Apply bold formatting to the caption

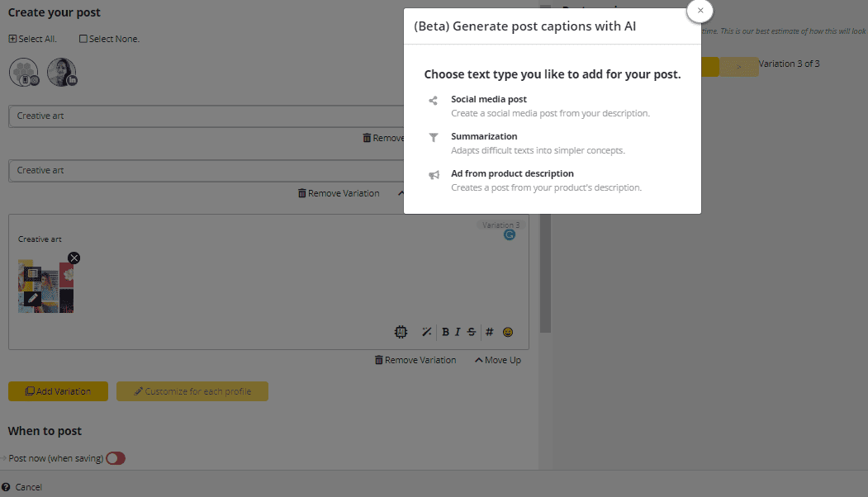coord(446,332)
